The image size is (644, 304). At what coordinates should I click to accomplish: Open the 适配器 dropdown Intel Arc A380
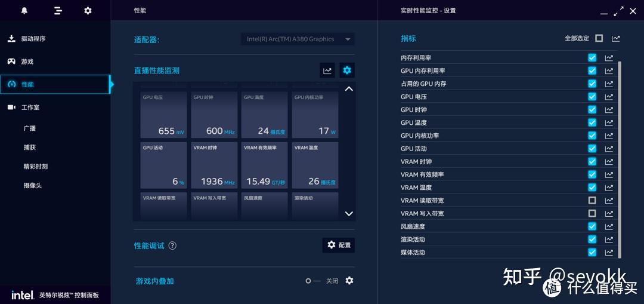(x=298, y=39)
